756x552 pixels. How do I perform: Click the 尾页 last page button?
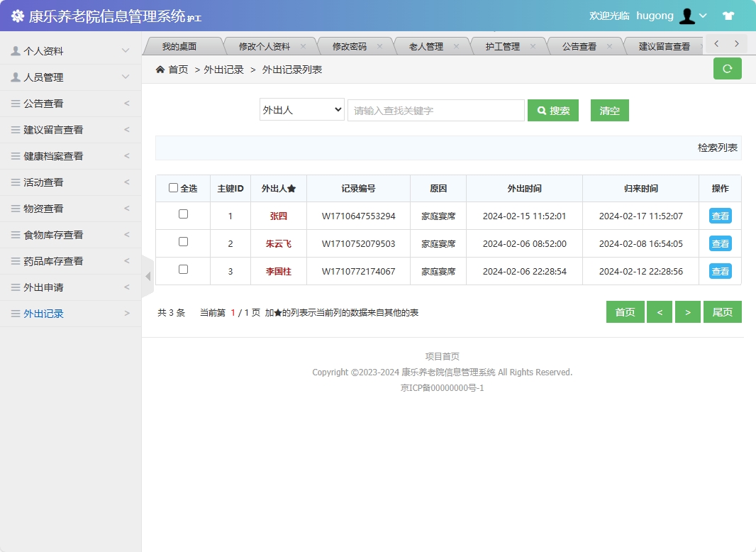[x=722, y=311]
